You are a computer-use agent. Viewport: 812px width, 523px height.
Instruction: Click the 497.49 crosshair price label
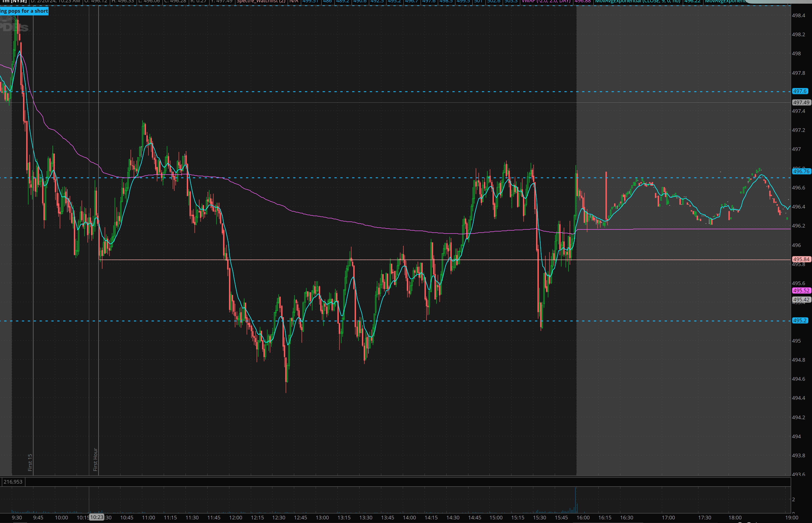pyautogui.click(x=801, y=102)
